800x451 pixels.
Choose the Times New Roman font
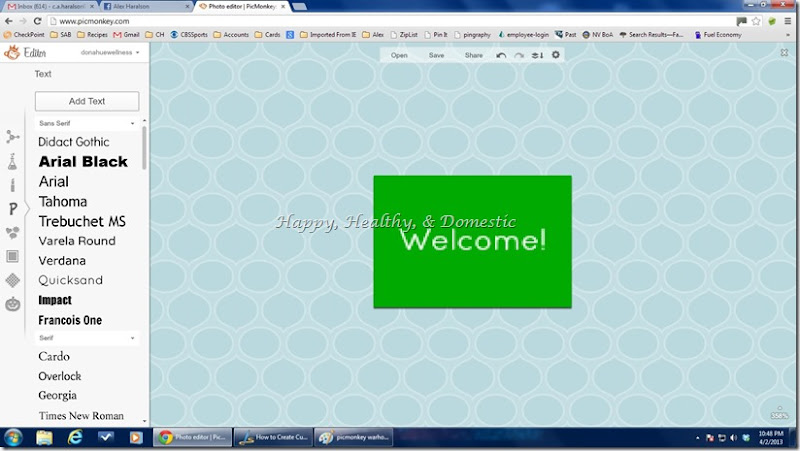click(x=81, y=416)
